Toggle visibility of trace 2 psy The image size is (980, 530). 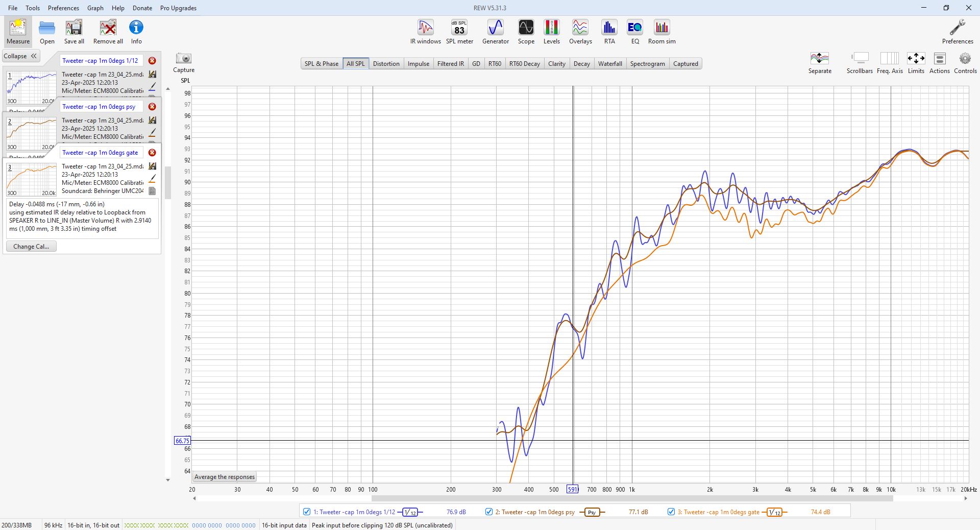tap(489, 512)
